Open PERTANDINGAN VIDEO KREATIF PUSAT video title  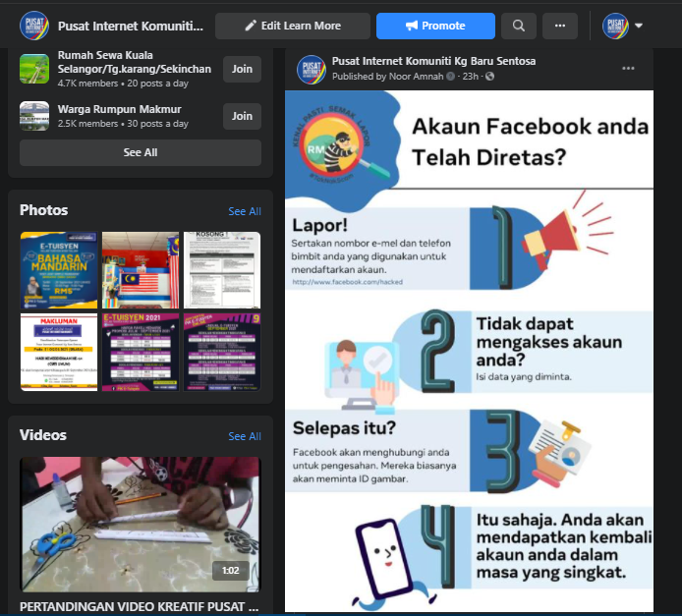point(139,607)
